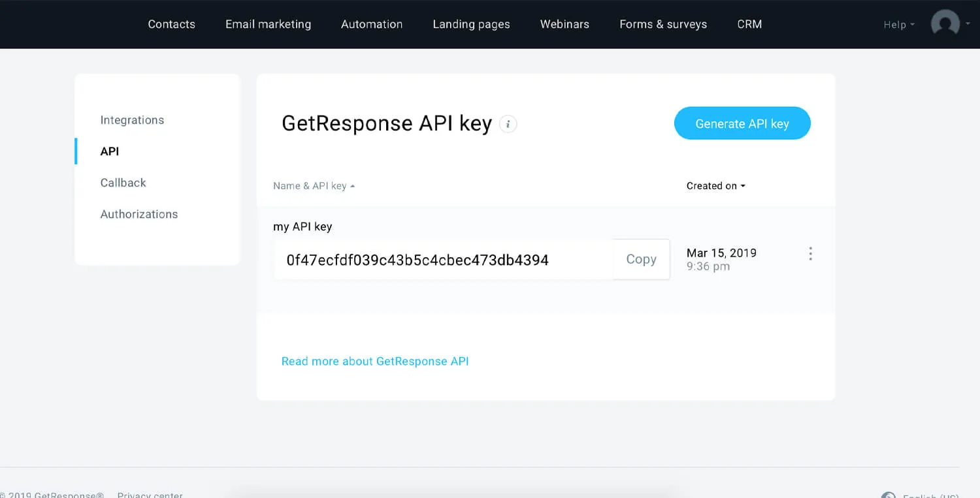Expand the Help dropdown
Image resolution: width=980 pixels, height=498 pixels.
(x=899, y=25)
